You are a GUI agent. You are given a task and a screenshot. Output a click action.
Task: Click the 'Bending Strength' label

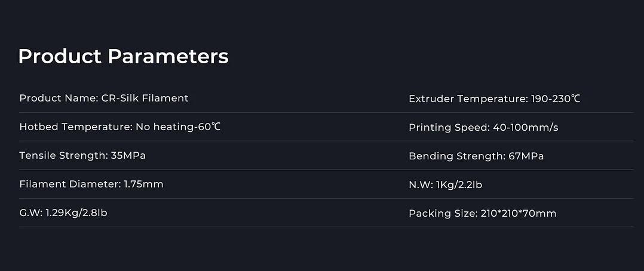click(456, 156)
